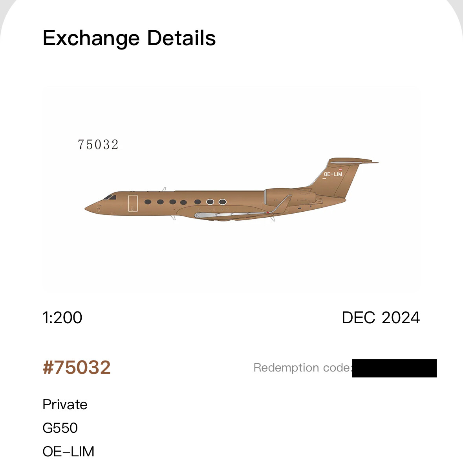This screenshot has height=476, width=463.
Task: Tap the white-ringed last cabin window
Action: coord(223,202)
